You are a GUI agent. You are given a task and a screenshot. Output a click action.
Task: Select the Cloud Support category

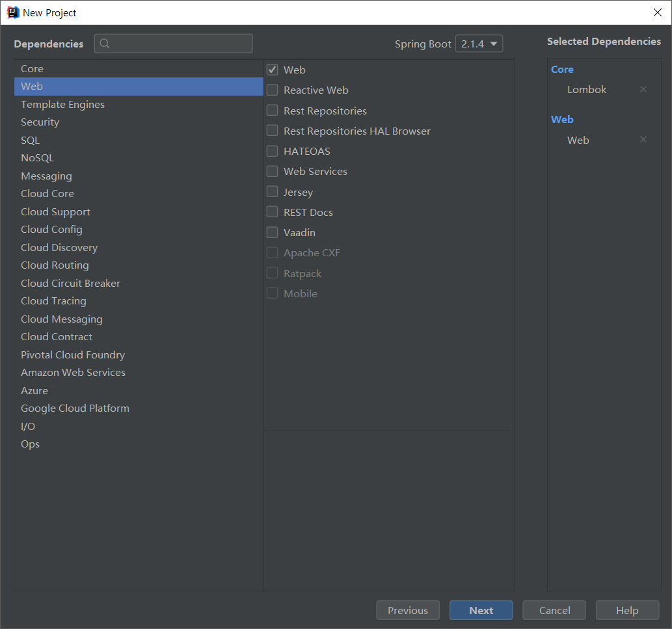[x=139, y=211]
